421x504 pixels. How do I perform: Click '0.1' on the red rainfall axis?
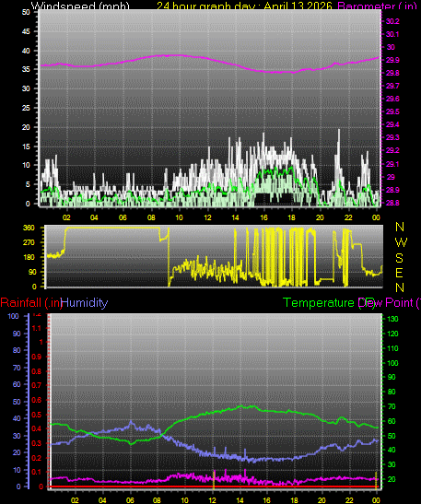pyautogui.click(x=36, y=472)
